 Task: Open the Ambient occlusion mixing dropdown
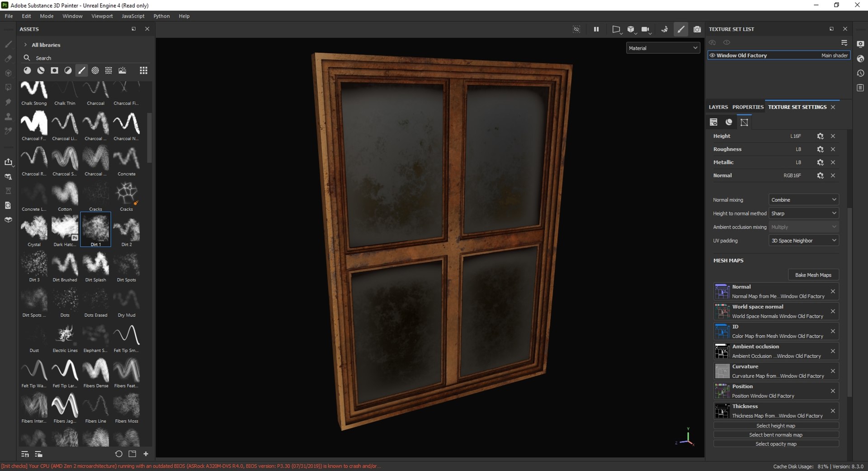pos(804,227)
